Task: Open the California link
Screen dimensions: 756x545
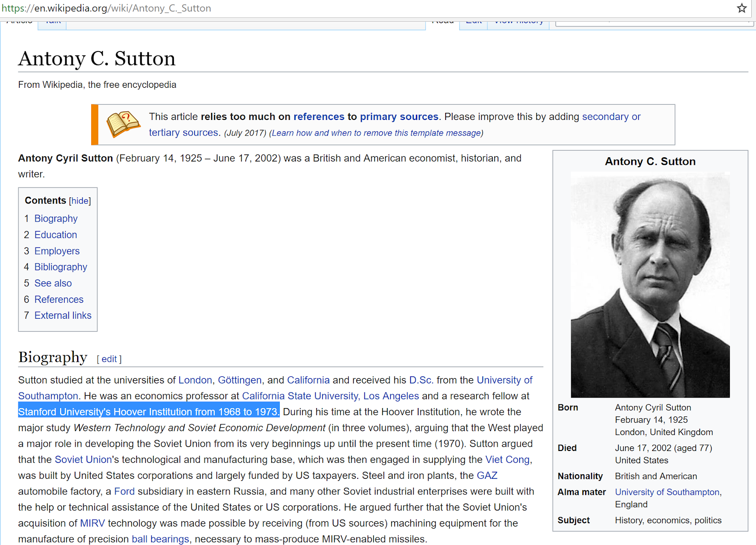Action: [x=309, y=380]
